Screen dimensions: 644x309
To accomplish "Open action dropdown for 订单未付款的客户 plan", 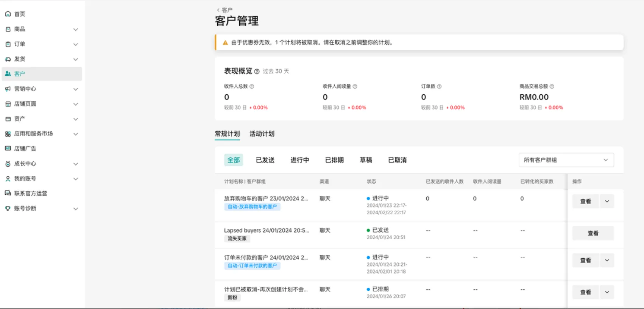I will [x=607, y=260].
